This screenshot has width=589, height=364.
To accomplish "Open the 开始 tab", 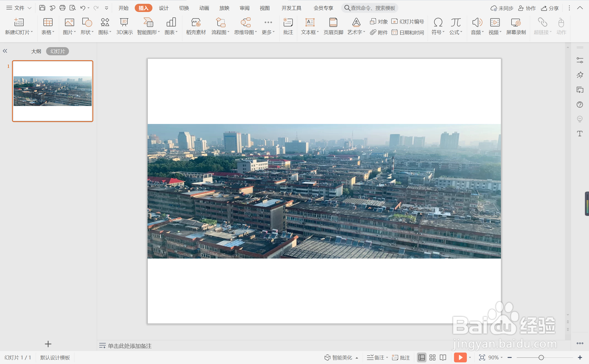I will (123, 8).
